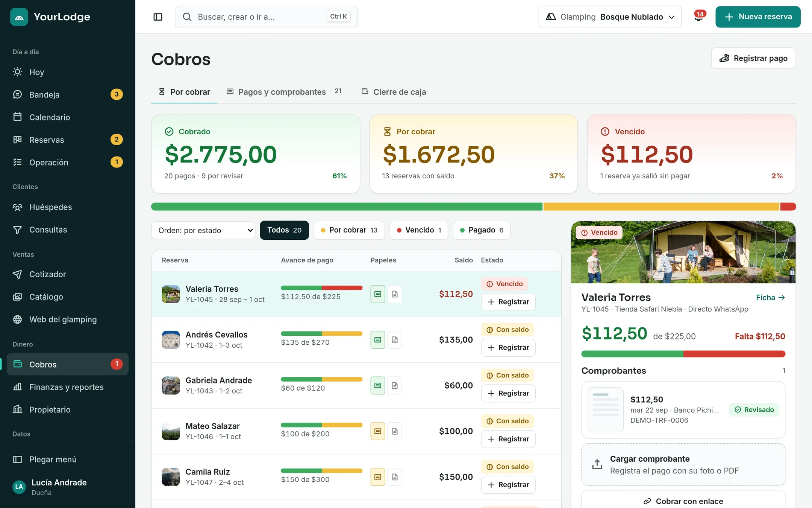Open document icon in Valeria Torres row
This screenshot has height=508, width=812.
[395, 294]
